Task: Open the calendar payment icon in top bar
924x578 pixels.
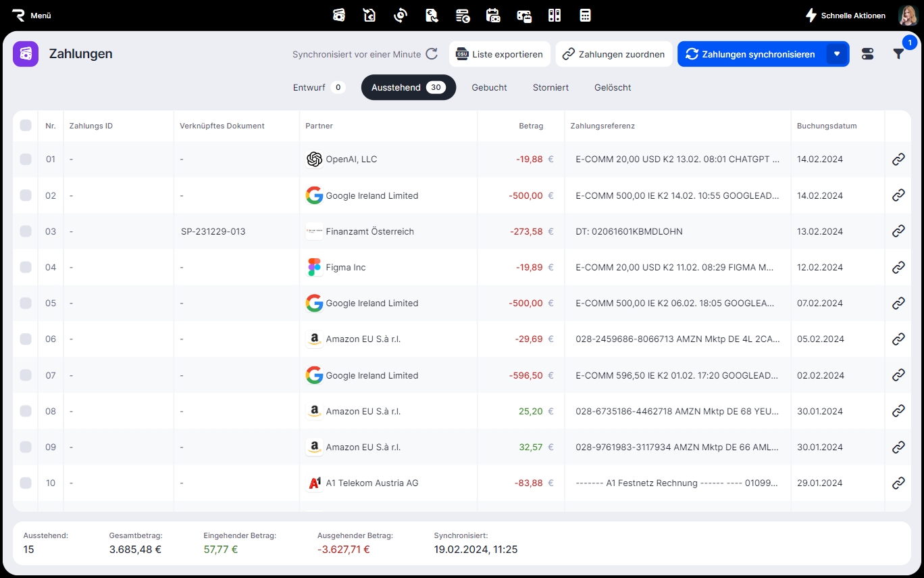Action: (x=493, y=15)
